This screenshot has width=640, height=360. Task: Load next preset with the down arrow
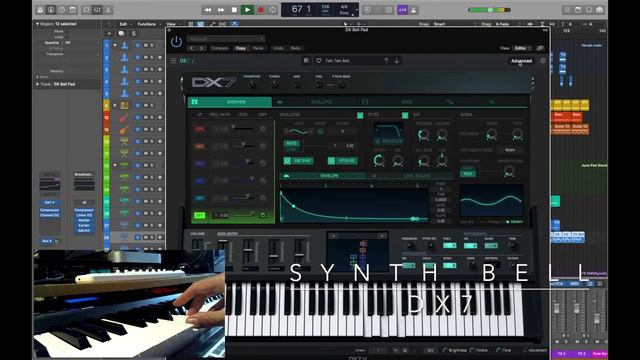tap(396, 61)
